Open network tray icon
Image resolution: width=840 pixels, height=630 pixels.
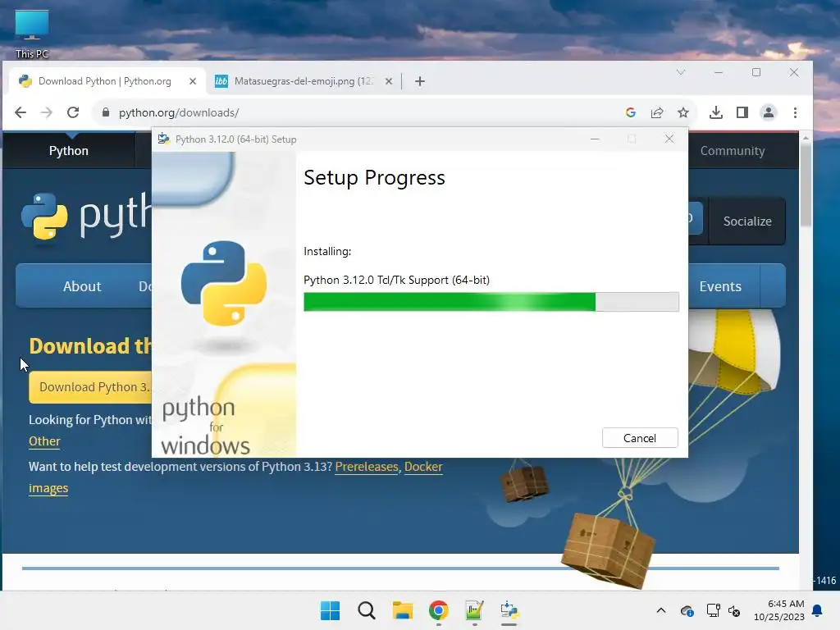(x=713, y=610)
